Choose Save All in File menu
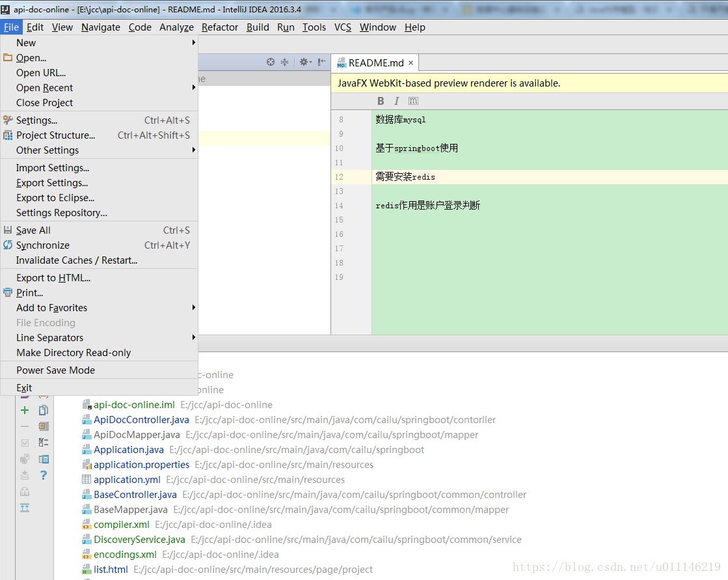The width and height of the screenshot is (728, 580). (100, 230)
